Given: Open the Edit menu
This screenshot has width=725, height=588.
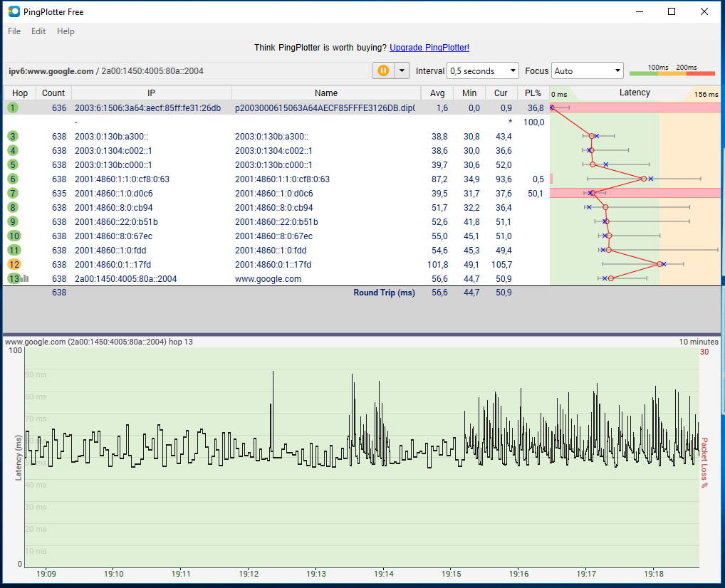Looking at the screenshot, I should pyautogui.click(x=38, y=31).
